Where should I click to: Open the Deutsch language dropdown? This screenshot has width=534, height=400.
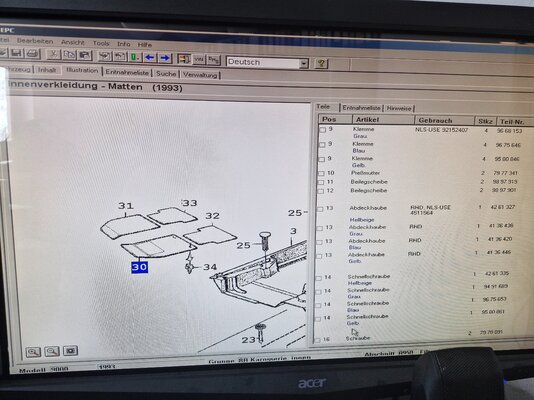303,64
